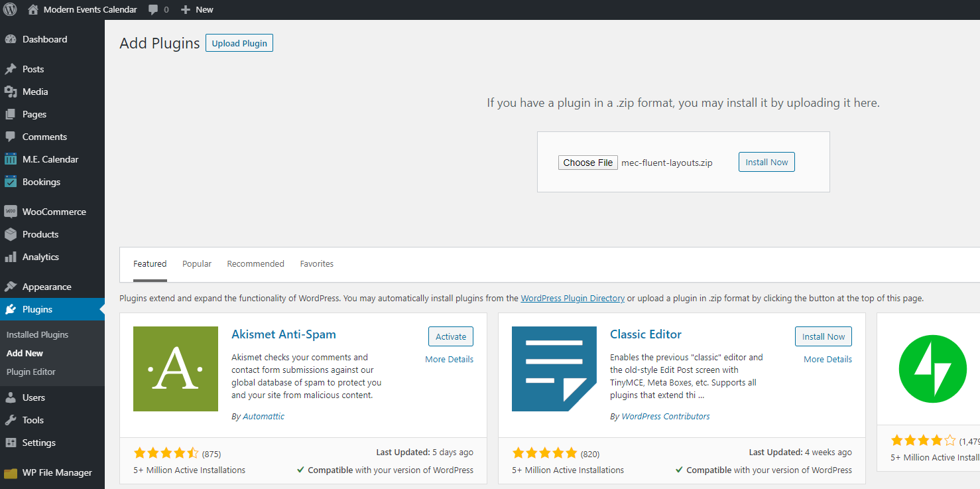This screenshot has width=980, height=489.
Task: Click the WordPress logo icon in admin bar
Action: pos(10,9)
